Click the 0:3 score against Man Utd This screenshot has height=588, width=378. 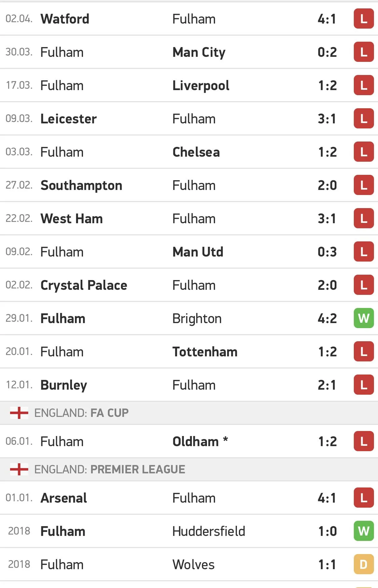click(327, 252)
